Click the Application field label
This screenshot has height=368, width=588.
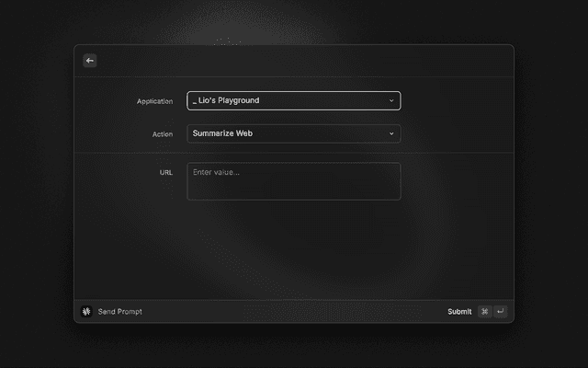click(x=154, y=101)
